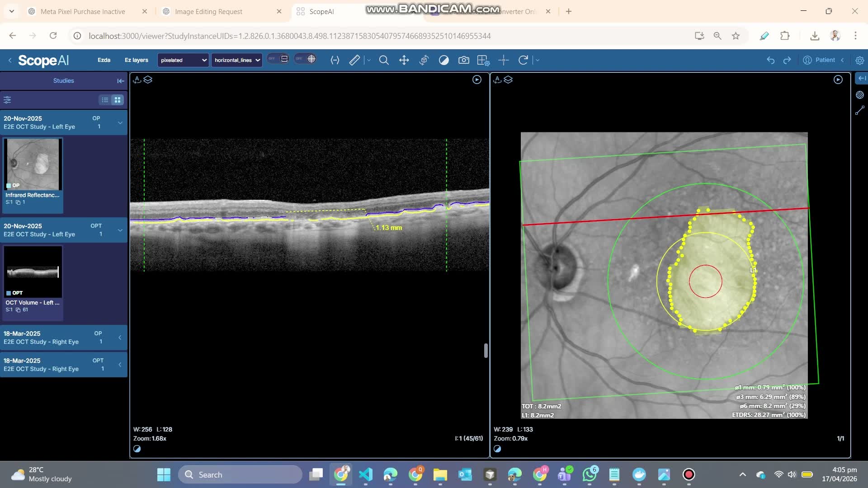
Task: Click the undo arrow button
Action: (770, 60)
